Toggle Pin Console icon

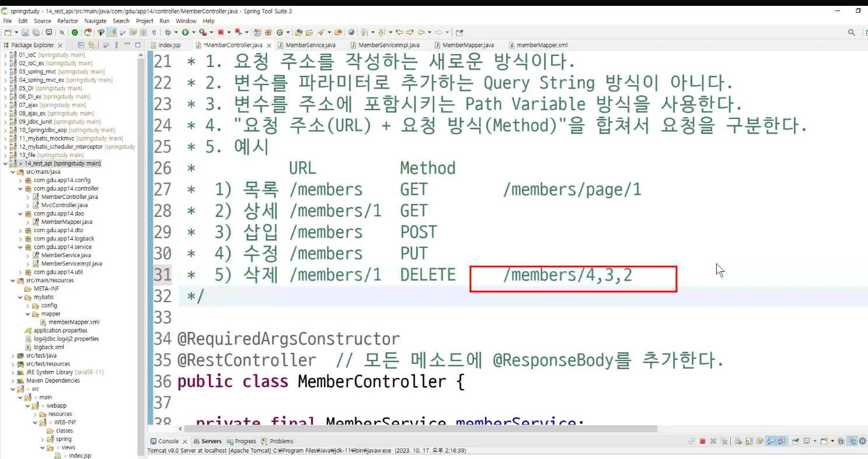796,441
